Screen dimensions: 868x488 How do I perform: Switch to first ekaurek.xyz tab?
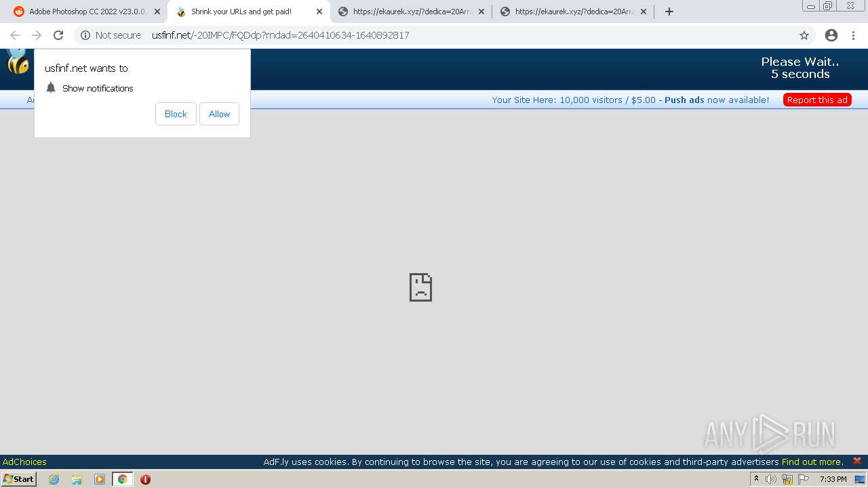[412, 12]
